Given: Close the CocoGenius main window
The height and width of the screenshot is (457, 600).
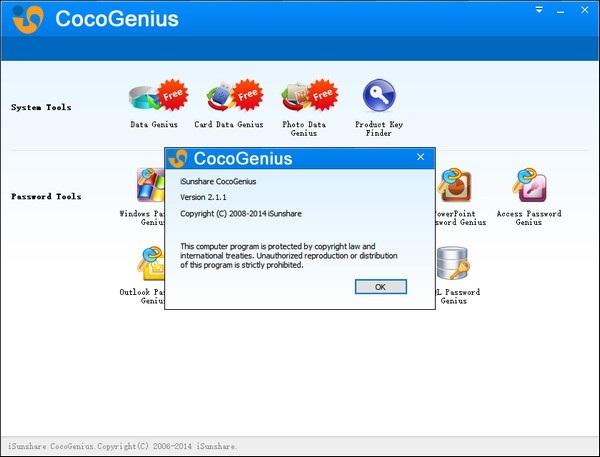Looking at the screenshot, I should [x=584, y=10].
